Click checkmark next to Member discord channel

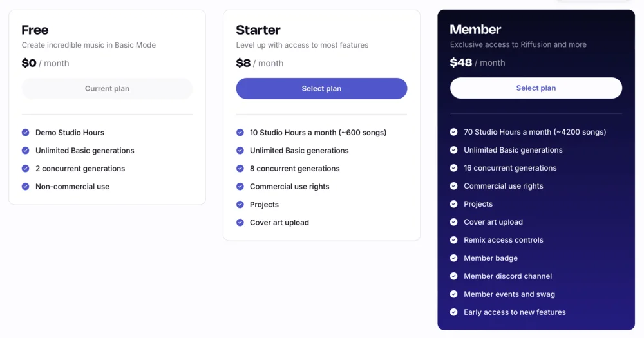click(x=454, y=276)
